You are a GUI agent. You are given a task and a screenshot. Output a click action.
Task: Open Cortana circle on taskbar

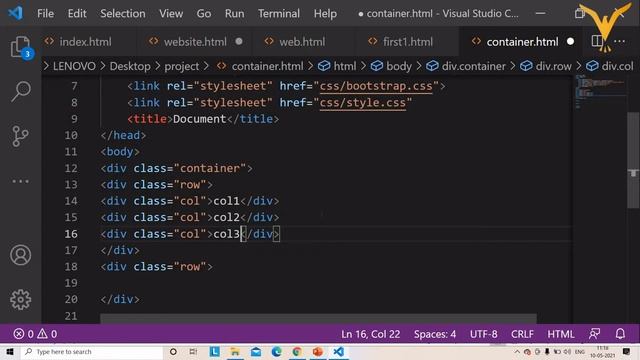pos(173,352)
